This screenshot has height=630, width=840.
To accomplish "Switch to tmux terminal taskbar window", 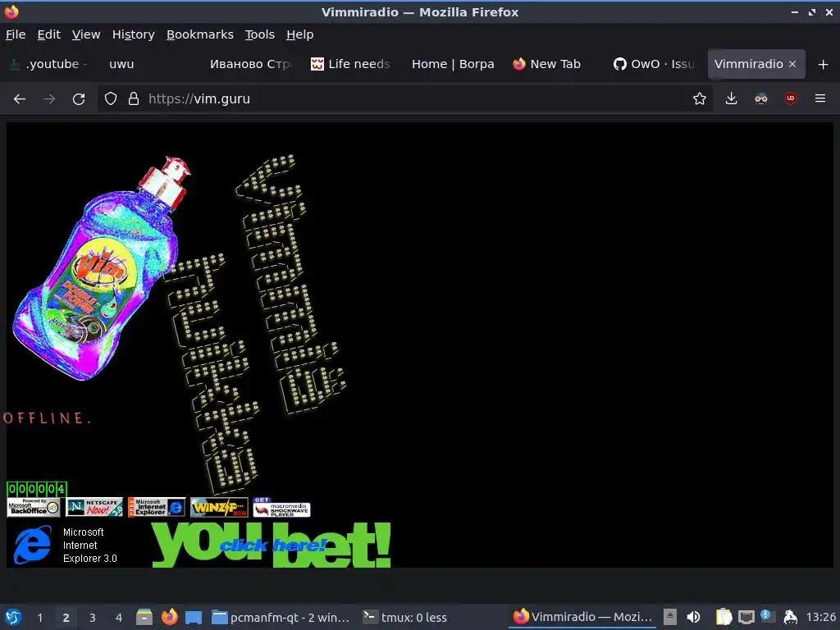I will tap(405, 617).
